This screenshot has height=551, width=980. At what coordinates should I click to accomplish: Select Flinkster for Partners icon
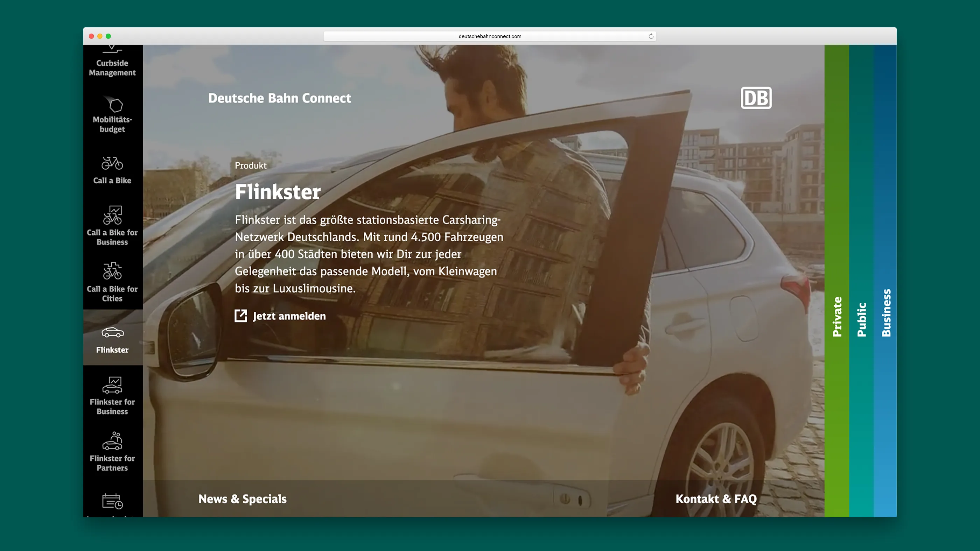click(112, 441)
